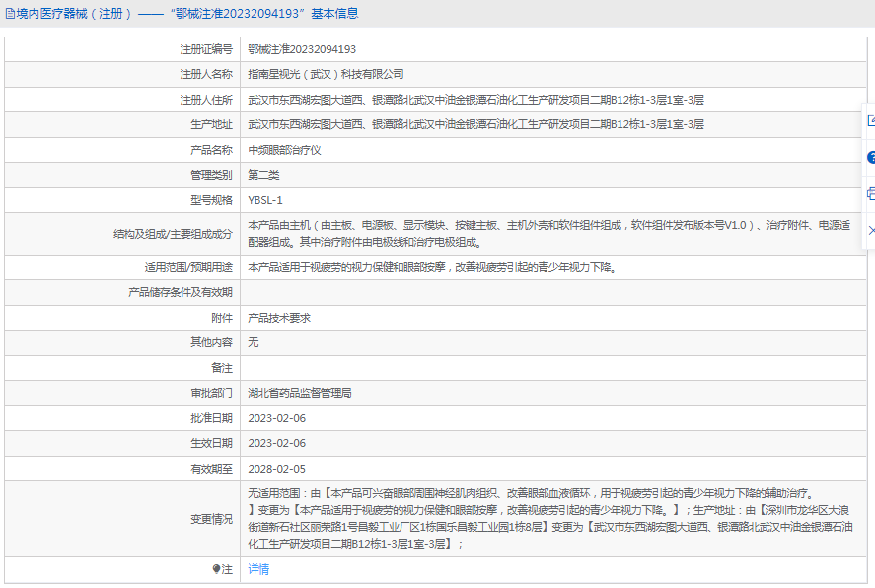Close the floating side panel with the X icon
The width and height of the screenshot is (875, 588).
click(x=872, y=230)
